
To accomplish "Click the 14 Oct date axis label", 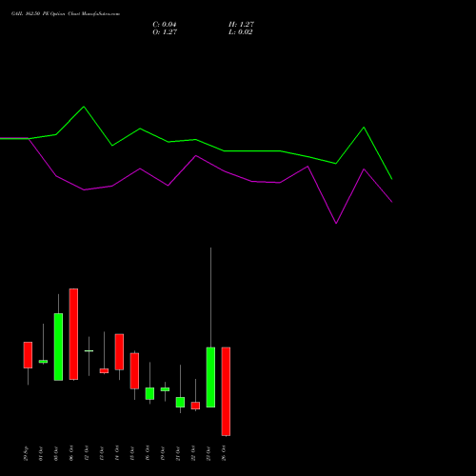I will click(x=117, y=454).
